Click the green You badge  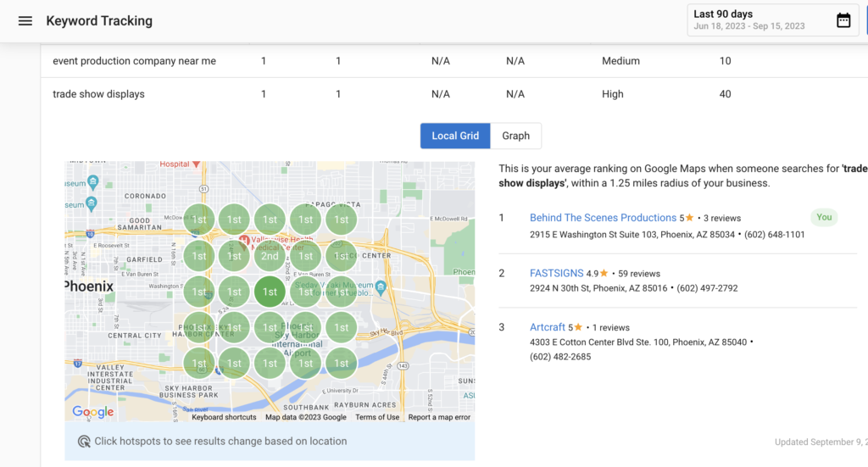[x=824, y=218]
